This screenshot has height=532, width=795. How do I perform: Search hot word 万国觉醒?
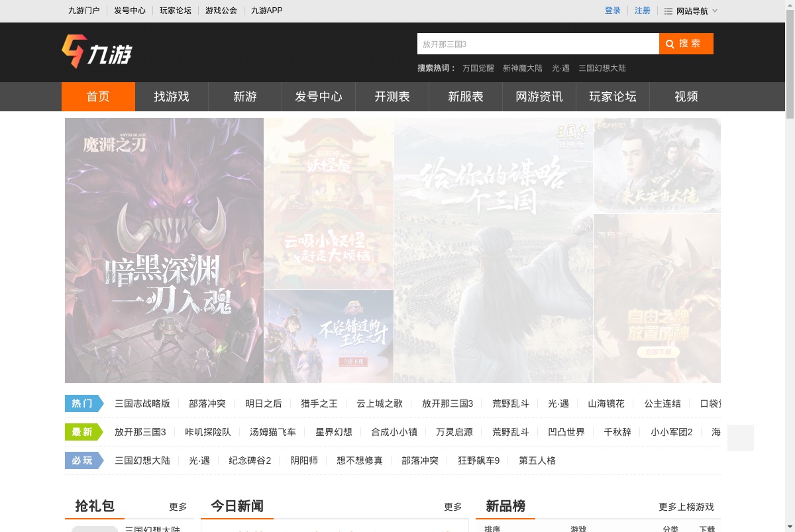(x=478, y=68)
